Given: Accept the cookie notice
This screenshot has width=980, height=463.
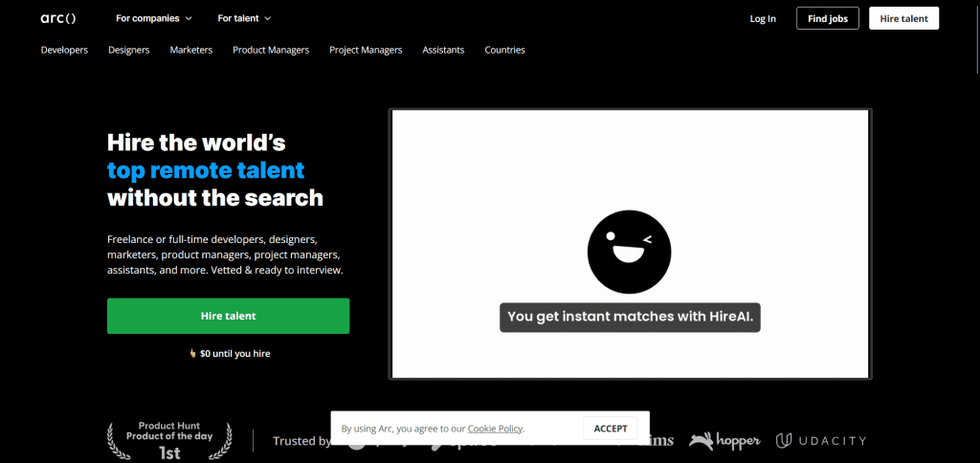Looking at the screenshot, I should click(x=611, y=429).
